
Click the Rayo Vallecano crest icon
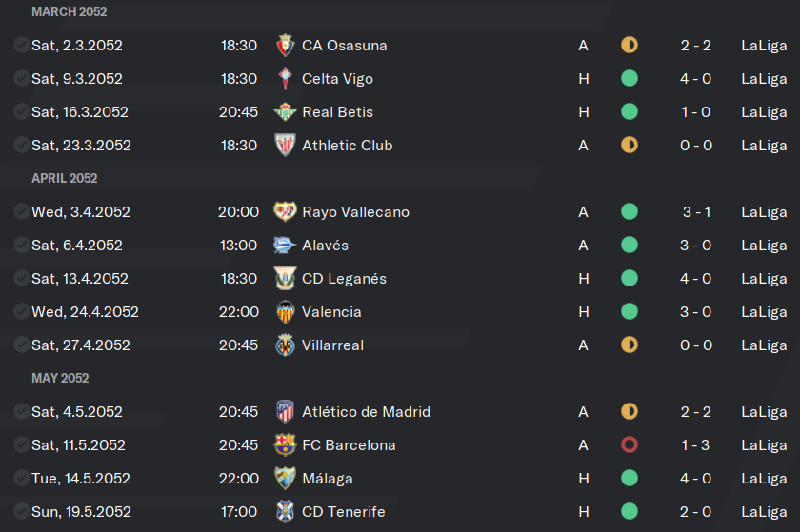(285, 211)
